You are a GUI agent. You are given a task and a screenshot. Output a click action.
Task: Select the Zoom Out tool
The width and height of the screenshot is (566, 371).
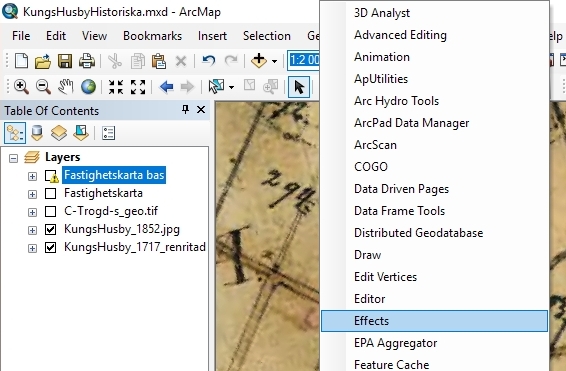[x=43, y=87]
